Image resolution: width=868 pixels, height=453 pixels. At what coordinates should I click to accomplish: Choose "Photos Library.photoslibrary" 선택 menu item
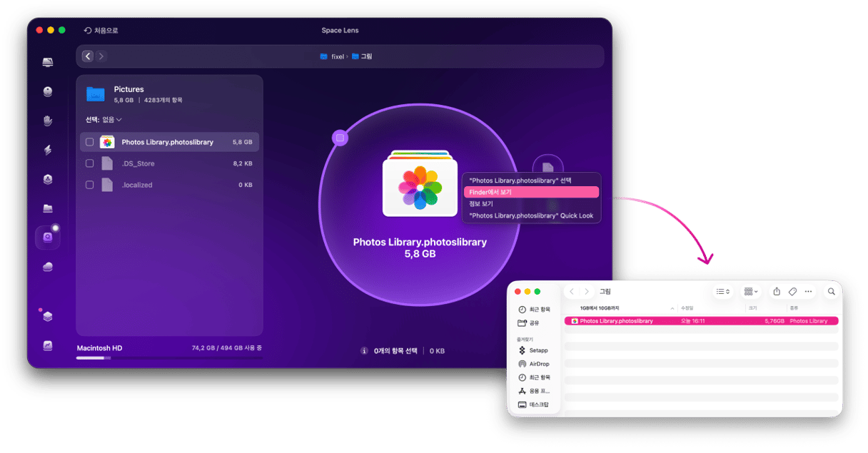(x=531, y=180)
